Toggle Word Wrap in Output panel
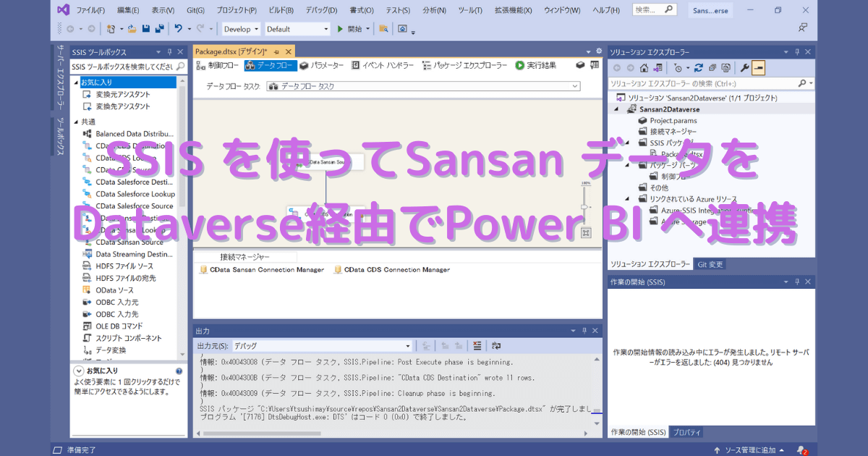Screen dimensions: 868x456 497,346
